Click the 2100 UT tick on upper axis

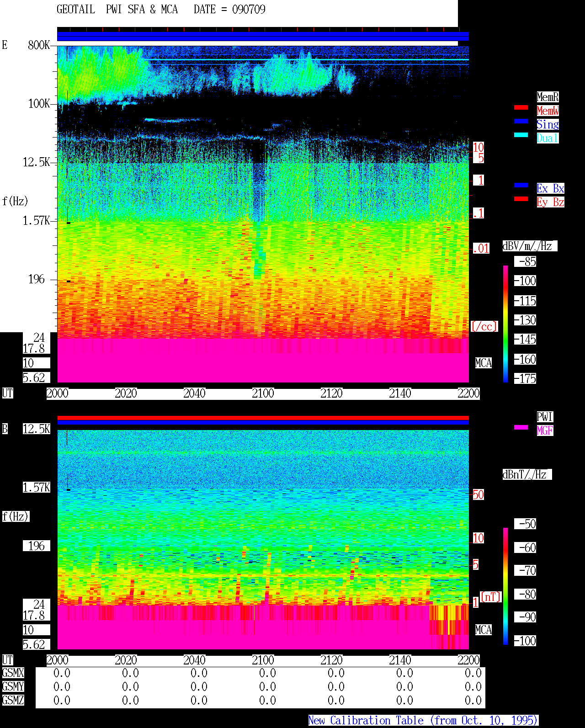(x=263, y=393)
